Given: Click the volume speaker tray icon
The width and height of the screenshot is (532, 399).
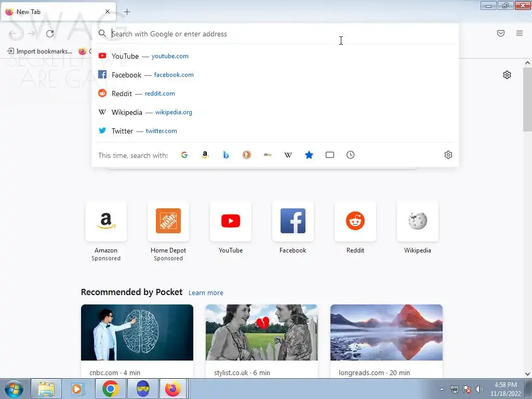Looking at the screenshot, I should 480,389.
